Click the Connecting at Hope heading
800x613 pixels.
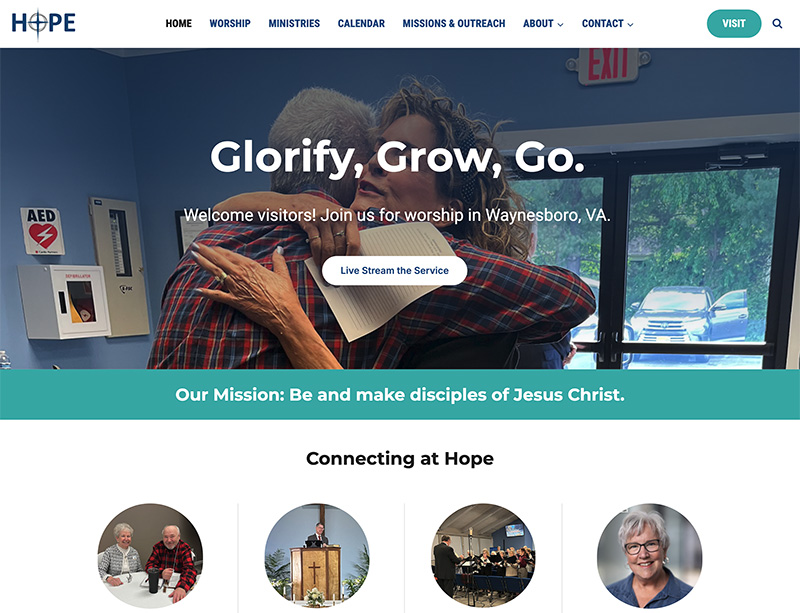pyautogui.click(x=400, y=458)
